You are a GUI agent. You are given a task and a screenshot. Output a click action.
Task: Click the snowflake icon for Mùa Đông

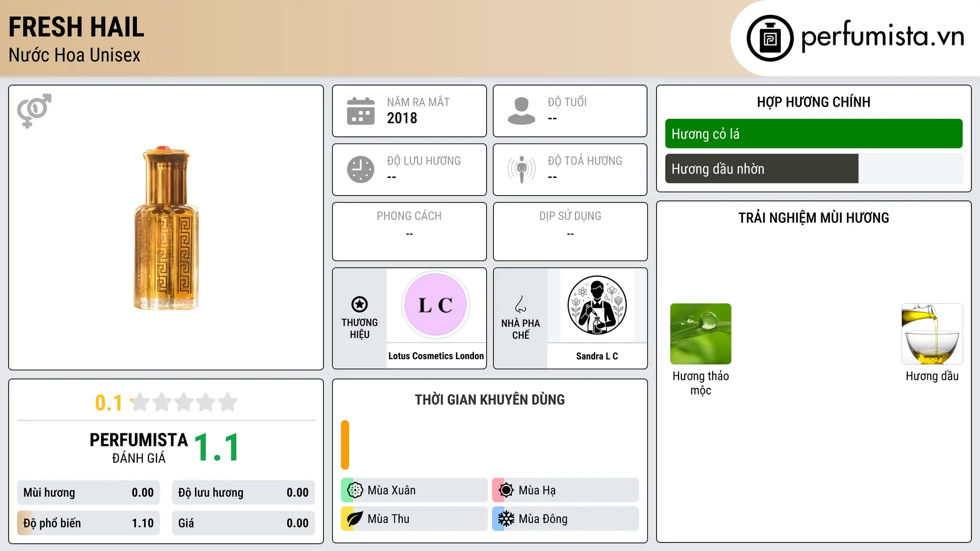tap(506, 519)
